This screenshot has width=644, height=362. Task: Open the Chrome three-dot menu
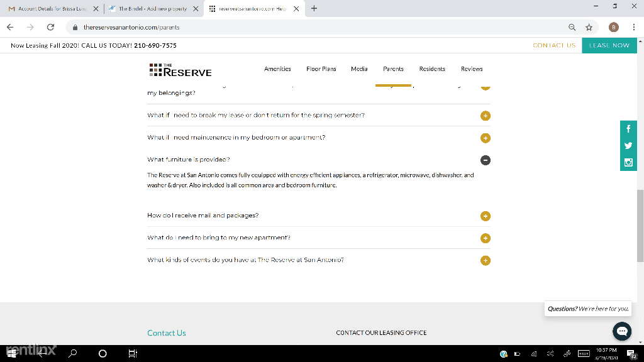(x=634, y=27)
